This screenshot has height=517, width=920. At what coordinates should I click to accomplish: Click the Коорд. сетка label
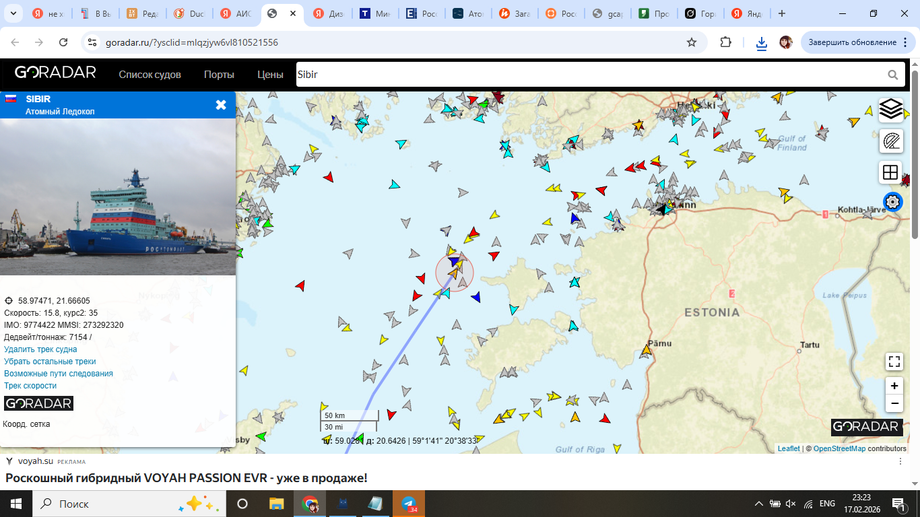(x=26, y=424)
